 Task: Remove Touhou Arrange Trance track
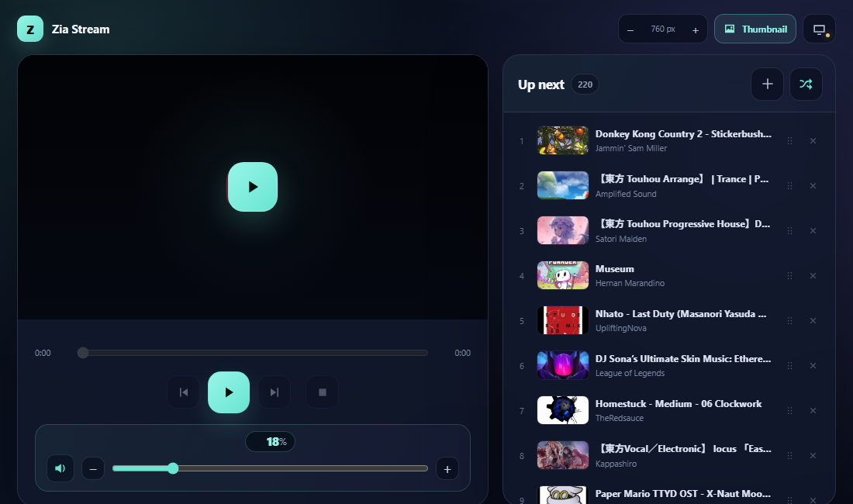point(813,186)
